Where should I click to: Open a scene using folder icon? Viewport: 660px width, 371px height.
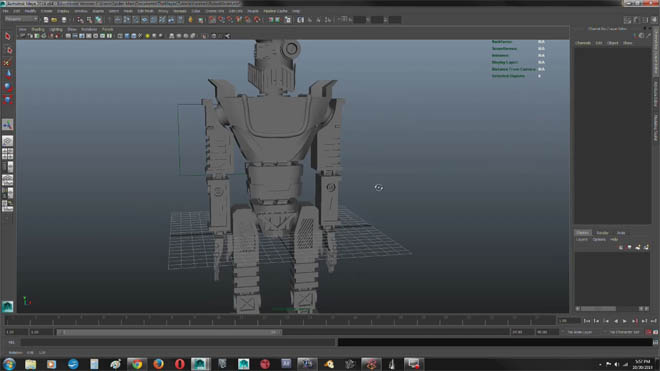pos(54,20)
